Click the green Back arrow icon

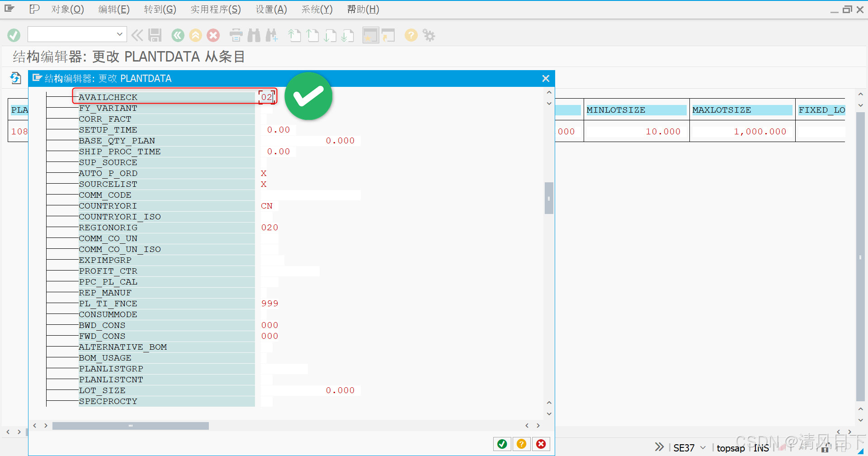pos(177,35)
